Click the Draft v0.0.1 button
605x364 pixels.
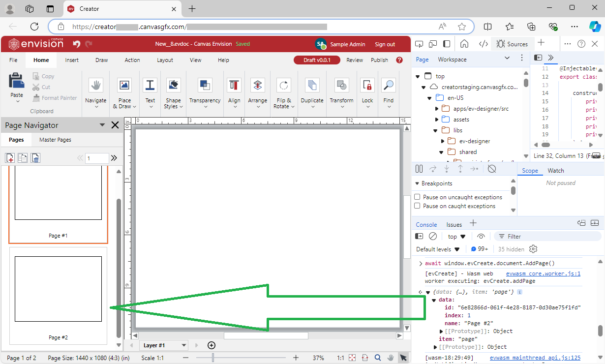point(317,60)
